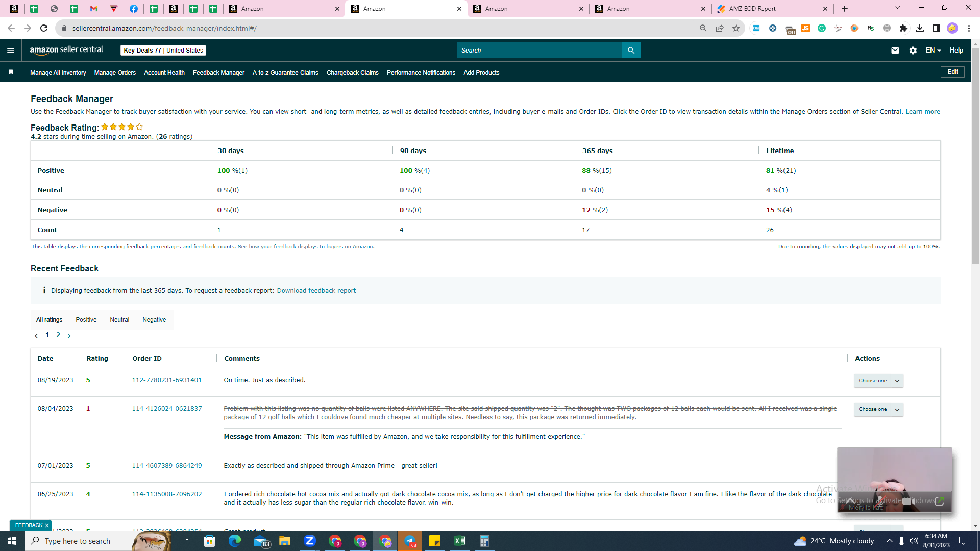Screen dimensions: 980x551
Task: Open the Seller Central hamburger menu
Action: [x=11, y=51]
